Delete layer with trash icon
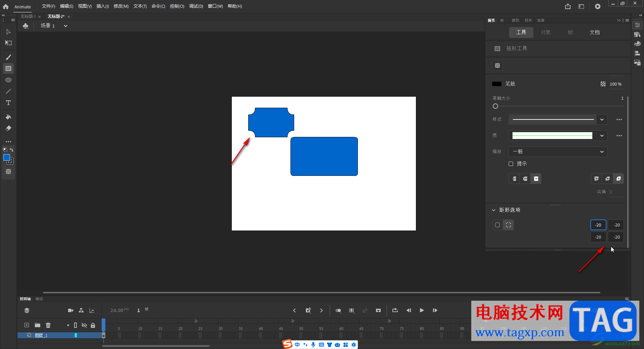Image resolution: width=644 pixels, height=349 pixels. point(48,325)
